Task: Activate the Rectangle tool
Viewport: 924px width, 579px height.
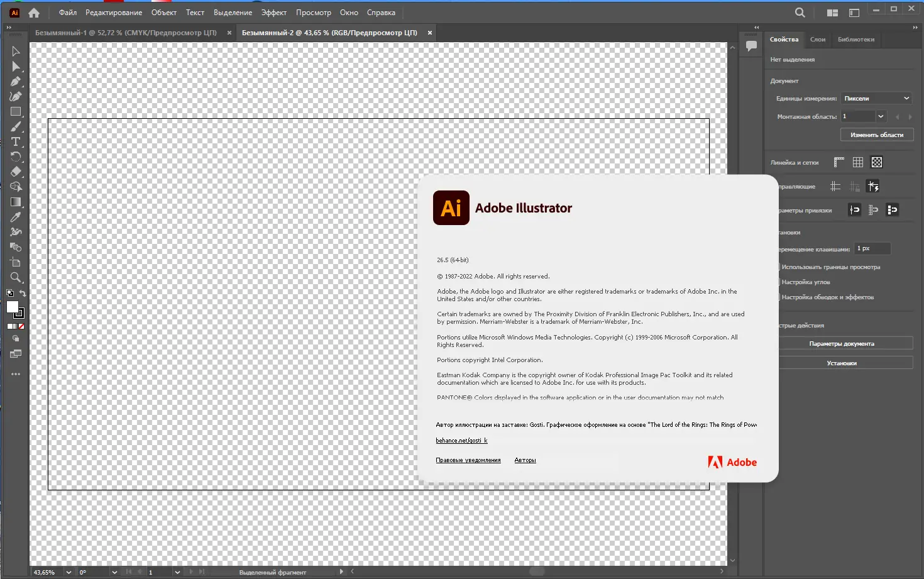Action: pyautogui.click(x=16, y=111)
